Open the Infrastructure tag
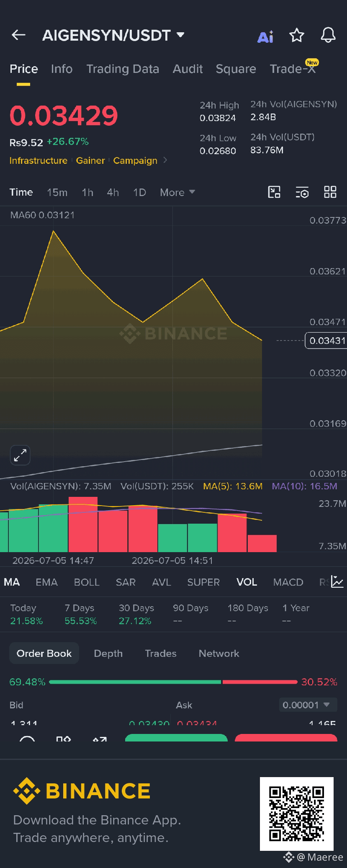The width and height of the screenshot is (347, 868). (38, 160)
